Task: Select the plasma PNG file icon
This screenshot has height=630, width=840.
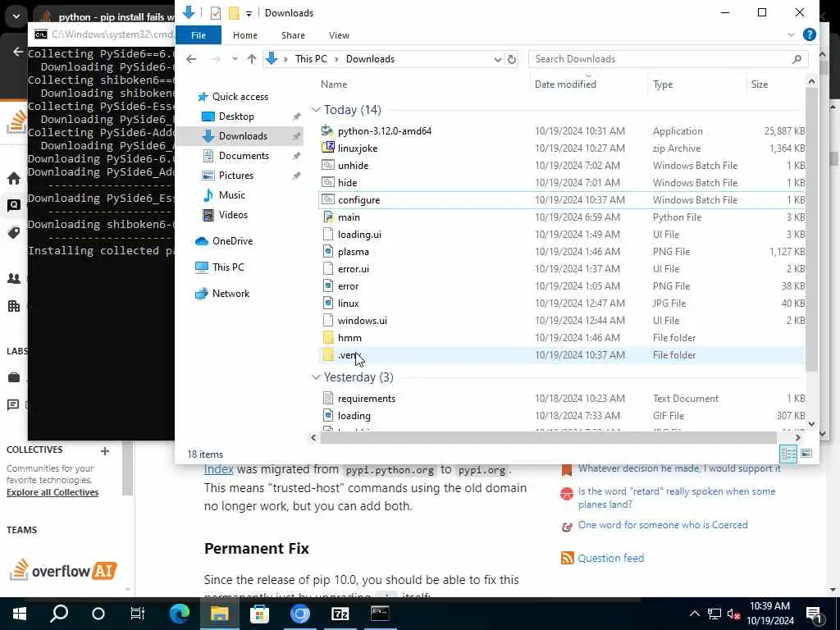Action: pyautogui.click(x=327, y=251)
